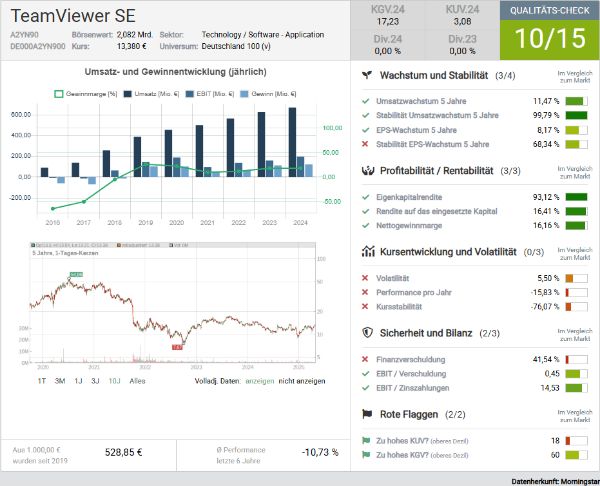Select the 10J chart time range
Image resolution: width=600 pixels, height=486 pixels.
[114, 381]
